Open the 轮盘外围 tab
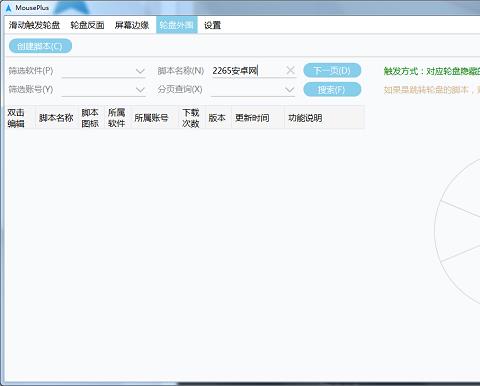Screen dimensions: 480x386 [177, 25]
